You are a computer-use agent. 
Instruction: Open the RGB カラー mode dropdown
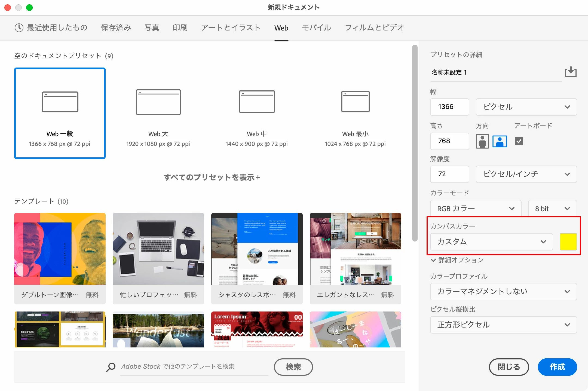pos(475,209)
